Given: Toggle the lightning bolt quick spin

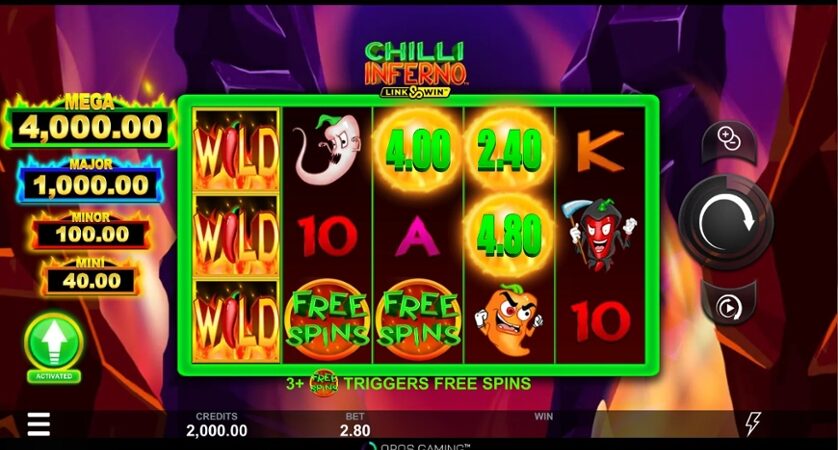Looking at the screenshot, I should [752, 424].
